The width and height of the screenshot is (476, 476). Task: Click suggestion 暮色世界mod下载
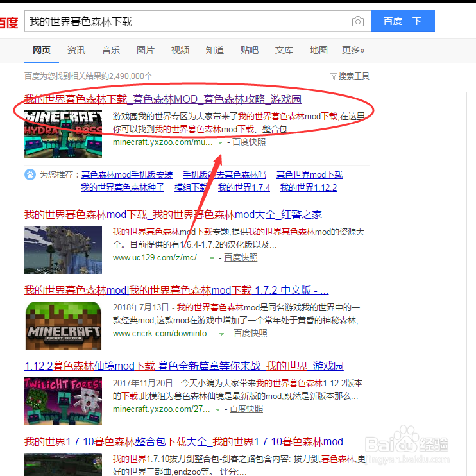[x=309, y=174]
